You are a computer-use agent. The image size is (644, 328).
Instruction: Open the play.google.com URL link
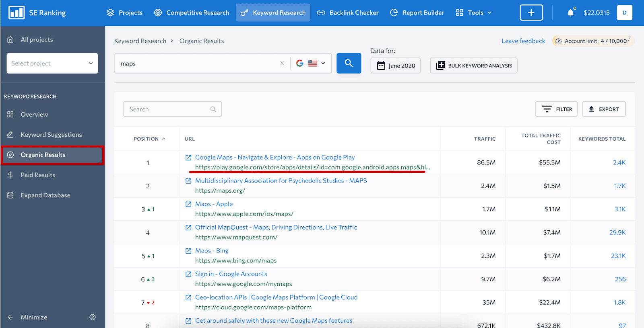click(x=313, y=167)
